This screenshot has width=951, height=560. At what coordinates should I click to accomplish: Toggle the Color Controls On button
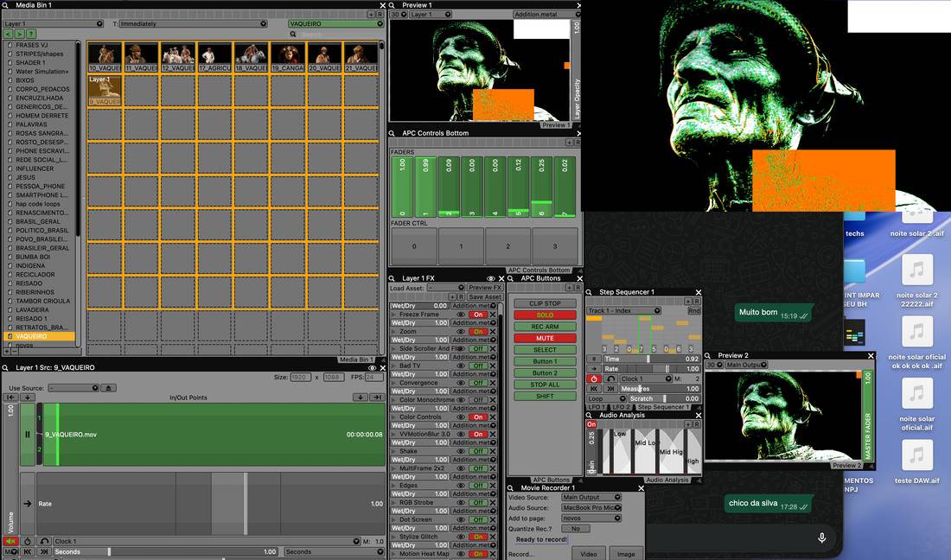[x=479, y=417]
